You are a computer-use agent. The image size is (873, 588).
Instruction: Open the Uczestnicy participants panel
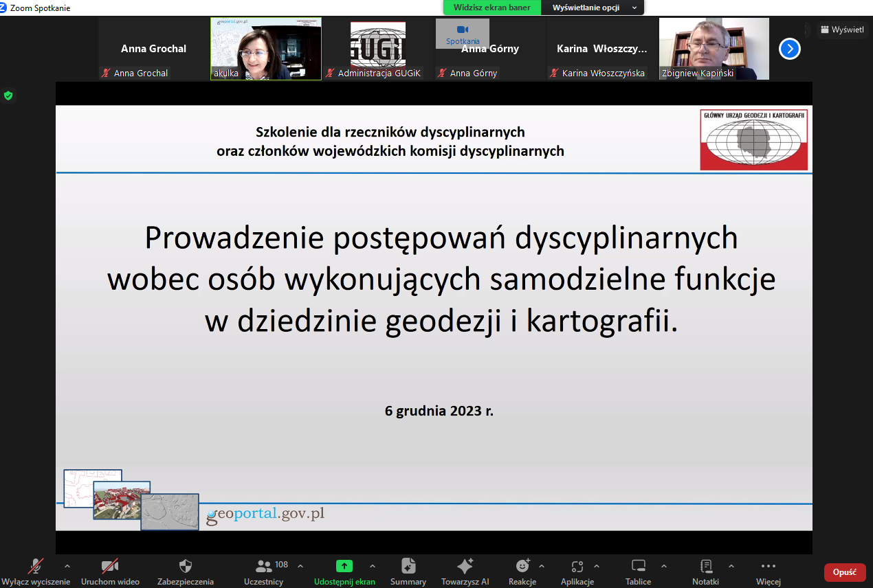pos(264,567)
